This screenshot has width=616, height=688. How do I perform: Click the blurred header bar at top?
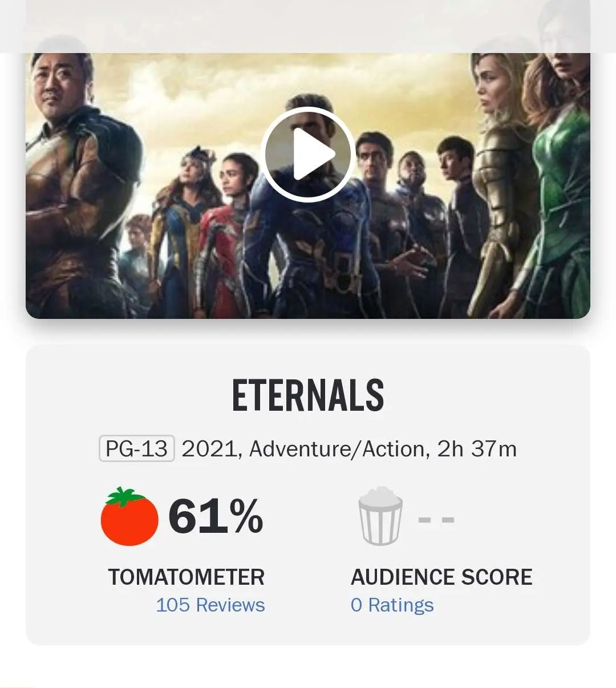tap(308, 26)
